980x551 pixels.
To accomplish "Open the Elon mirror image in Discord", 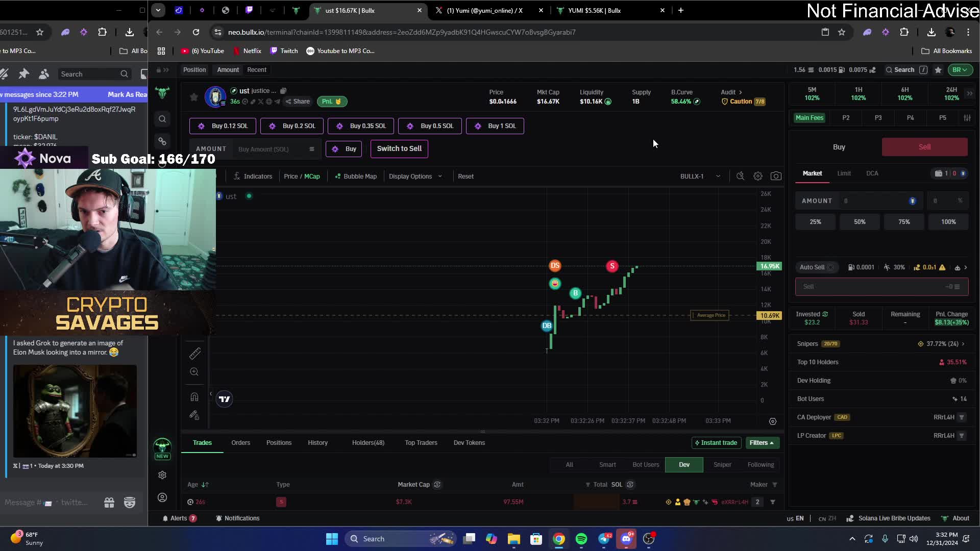I will pyautogui.click(x=75, y=411).
